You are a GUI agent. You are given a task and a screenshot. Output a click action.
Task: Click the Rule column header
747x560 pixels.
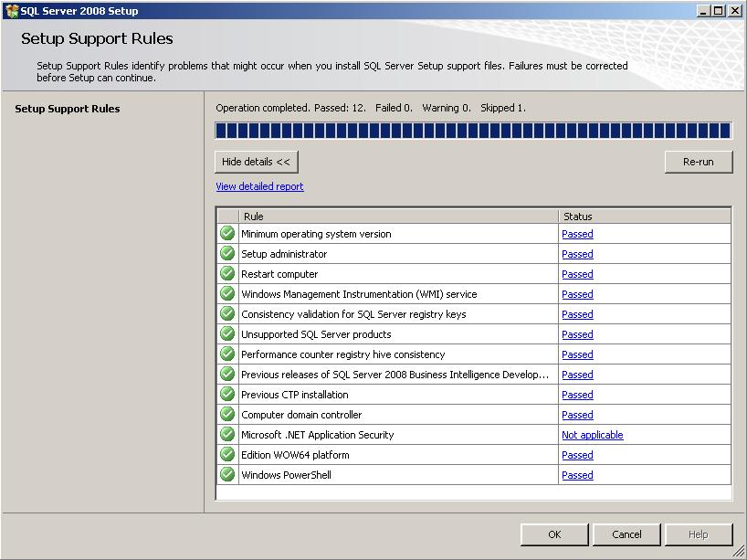[398, 217]
